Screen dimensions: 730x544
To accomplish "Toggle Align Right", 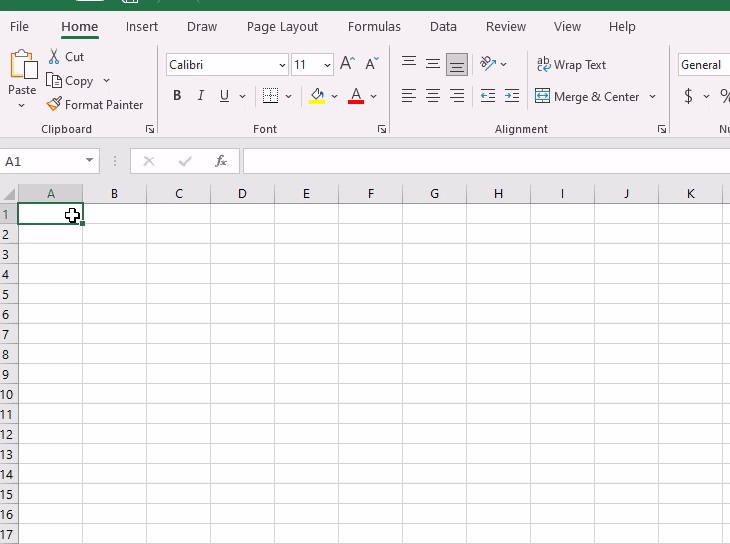I will (457, 96).
